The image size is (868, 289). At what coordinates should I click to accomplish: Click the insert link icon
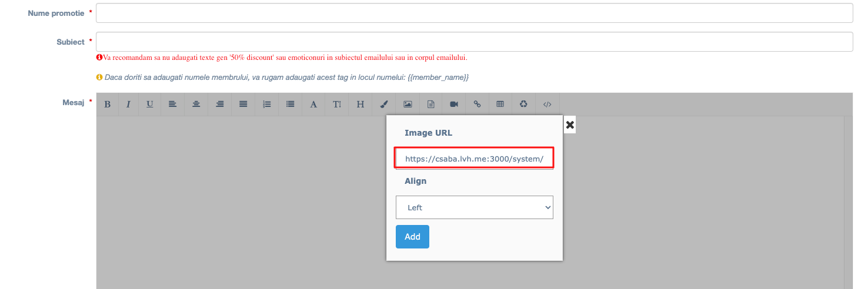[478, 104]
